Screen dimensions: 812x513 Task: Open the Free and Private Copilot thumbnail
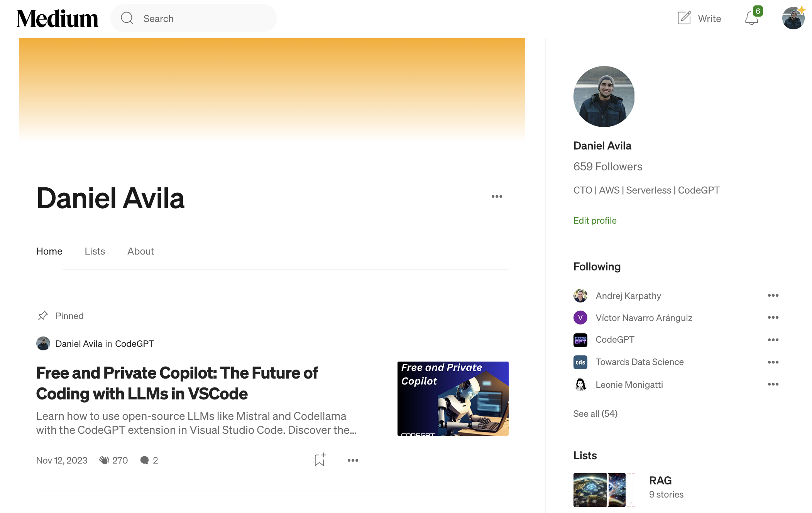(x=453, y=399)
